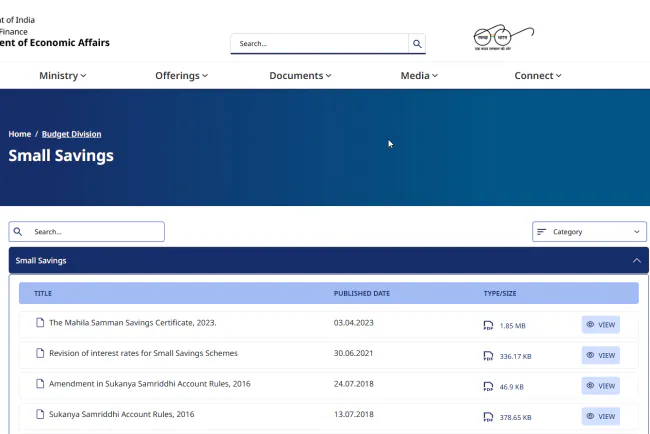Screen dimensions: 650x434
Task: View the Mahila Samman Savings Certificate document
Action: (601, 325)
